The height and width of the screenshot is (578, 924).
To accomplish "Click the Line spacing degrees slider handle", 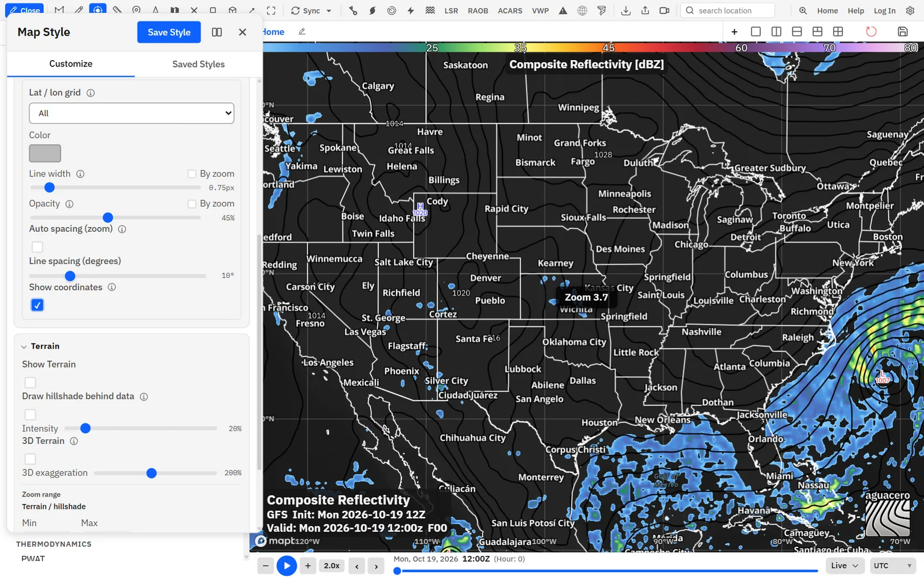I will 70,276.
